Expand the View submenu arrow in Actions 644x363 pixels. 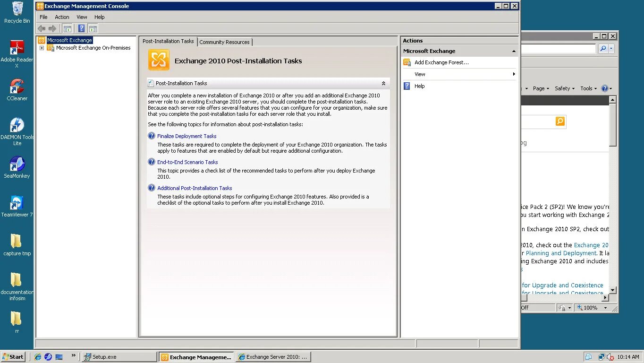pyautogui.click(x=514, y=74)
